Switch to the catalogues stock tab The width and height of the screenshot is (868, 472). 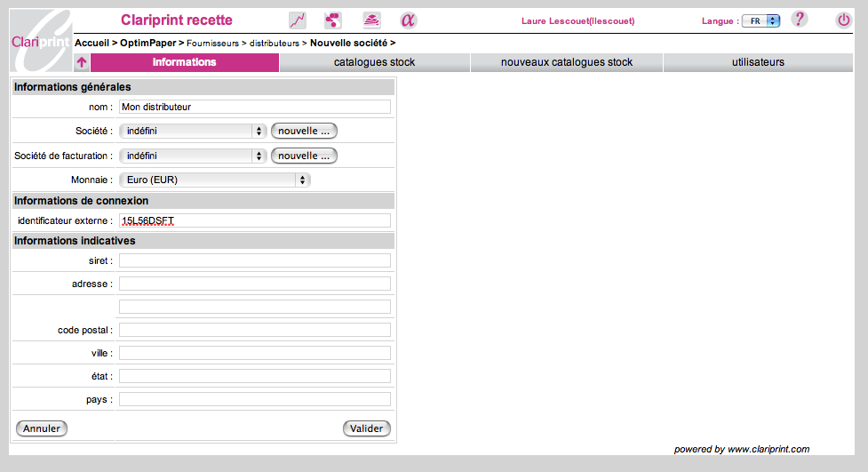tap(374, 62)
